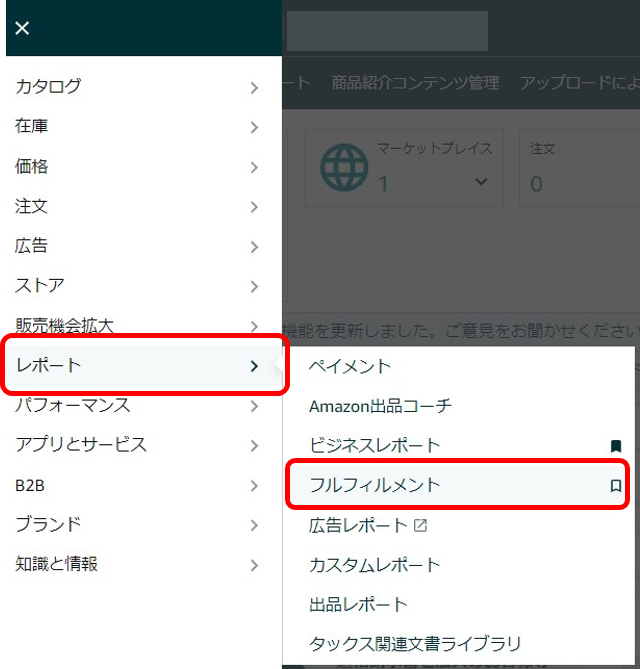Open the ストア menu item

(39, 285)
